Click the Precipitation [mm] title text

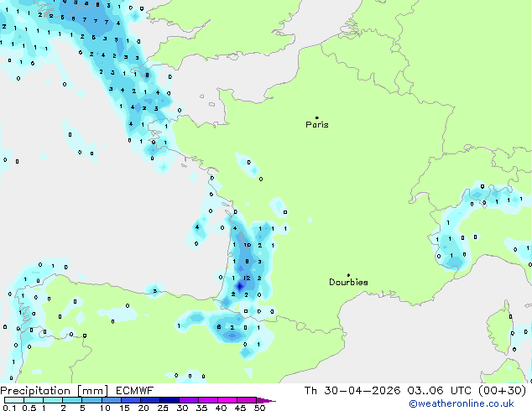click(x=54, y=391)
